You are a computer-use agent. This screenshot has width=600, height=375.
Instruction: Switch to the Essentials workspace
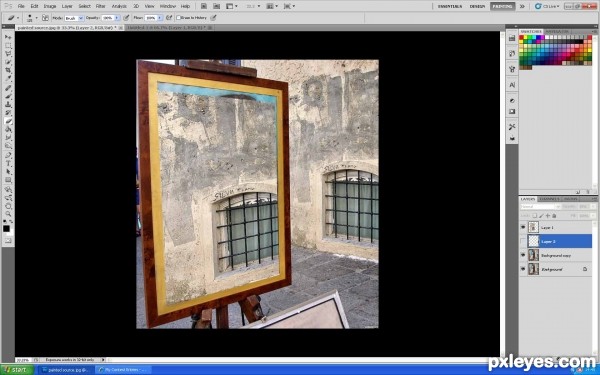click(x=450, y=6)
